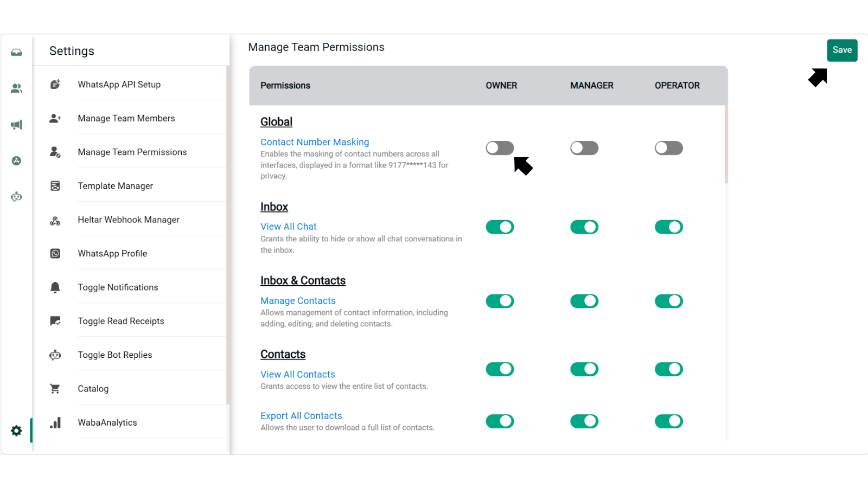The width and height of the screenshot is (868, 488).
Task: Click the bot icon in left rail
Action: (x=16, y=197)
